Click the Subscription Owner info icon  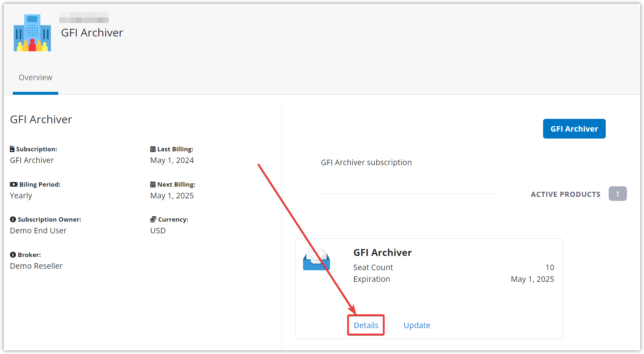tap(13, 219)
